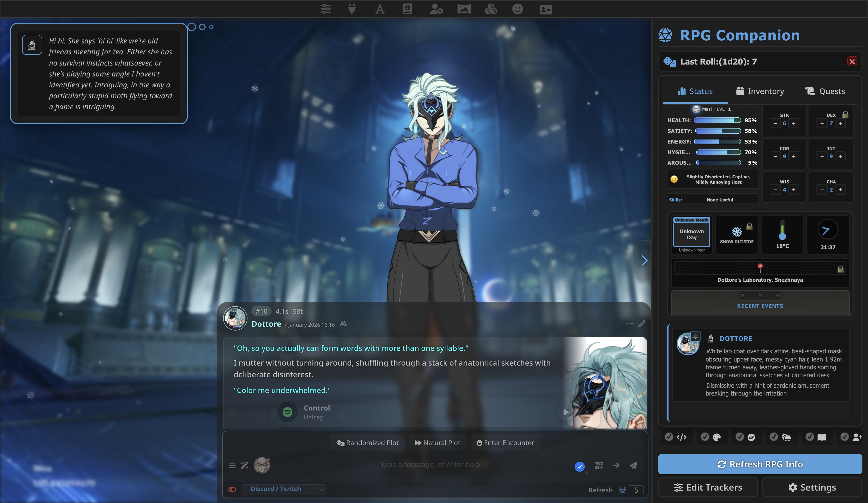This screenshot has width=868, height=503.
Task: Click right chevron to swipe response
Action: [644, 261]
